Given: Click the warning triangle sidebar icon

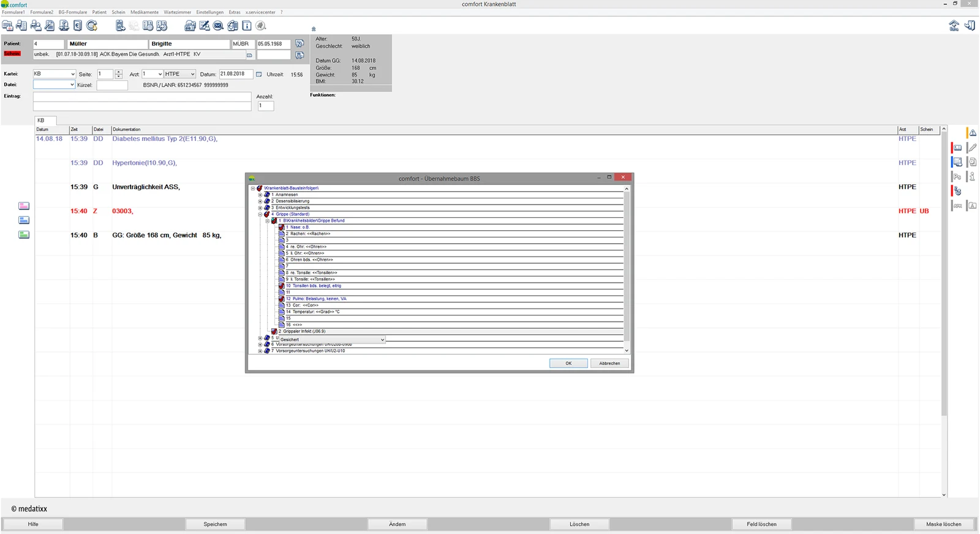Looking at the screenshot, I should pos(972,133).
